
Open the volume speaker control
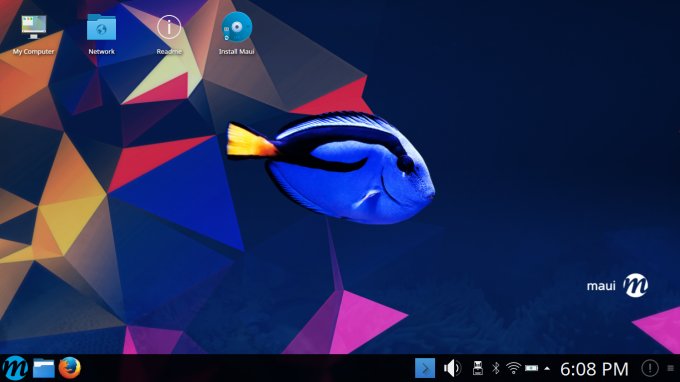(452, 368)
